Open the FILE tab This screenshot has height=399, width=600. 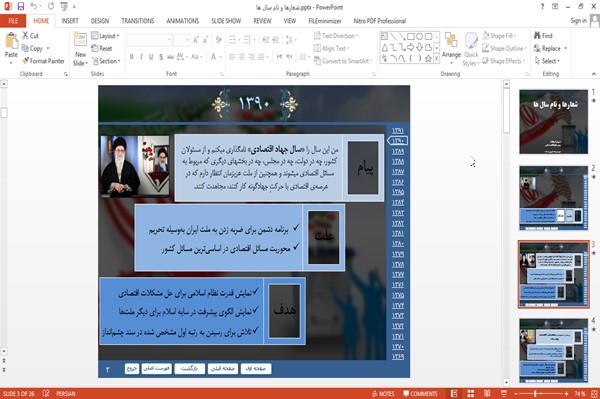[13, 21]
